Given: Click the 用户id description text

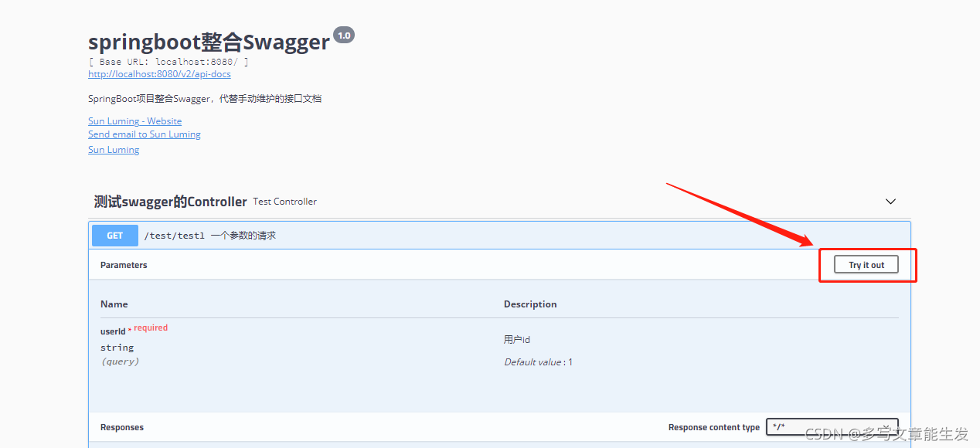Looking at the screenshot, I should 517,340.
